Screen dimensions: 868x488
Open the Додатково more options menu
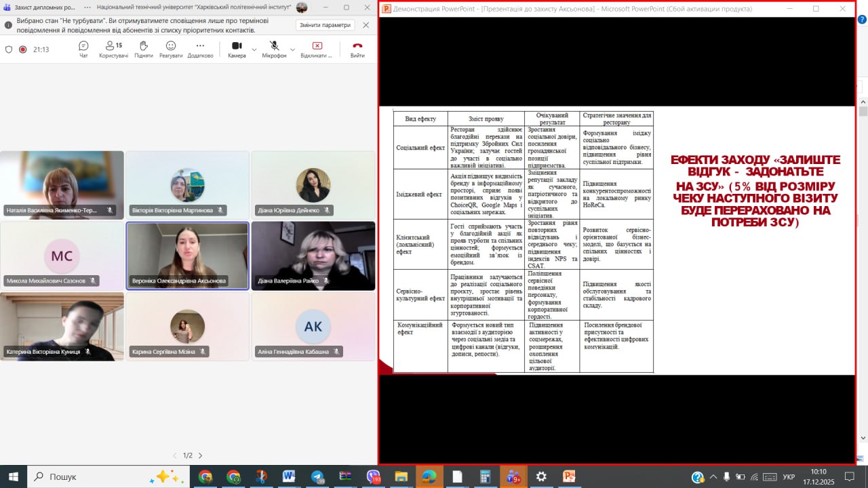pos(200,49)
